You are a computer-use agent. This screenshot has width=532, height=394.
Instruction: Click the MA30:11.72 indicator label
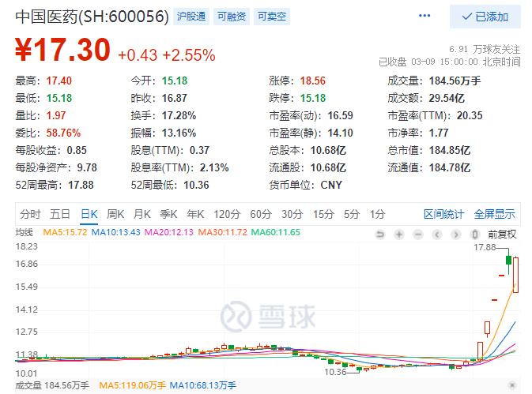[x=223, y=232]
